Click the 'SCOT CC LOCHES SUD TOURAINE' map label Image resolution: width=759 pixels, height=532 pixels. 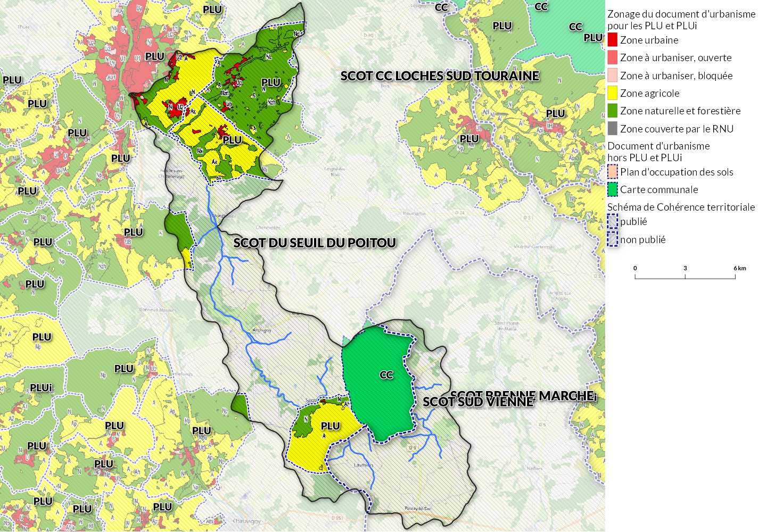(440, 76)
